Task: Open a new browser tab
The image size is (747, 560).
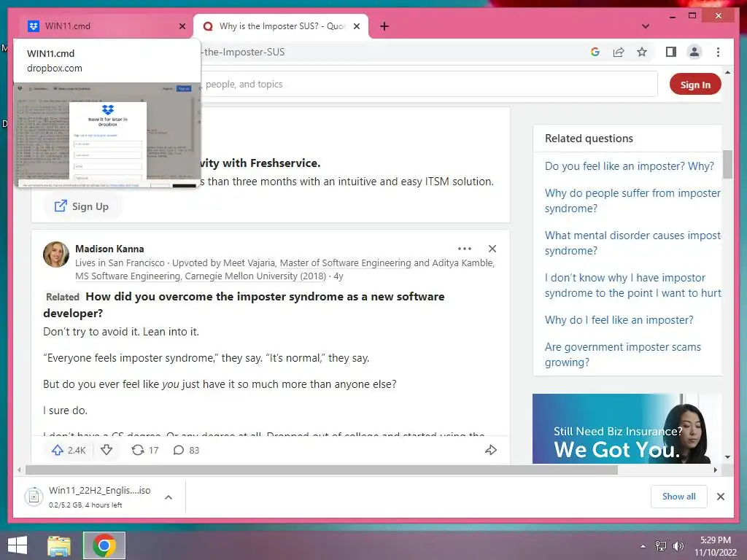Action: click(x=384, y=26)
